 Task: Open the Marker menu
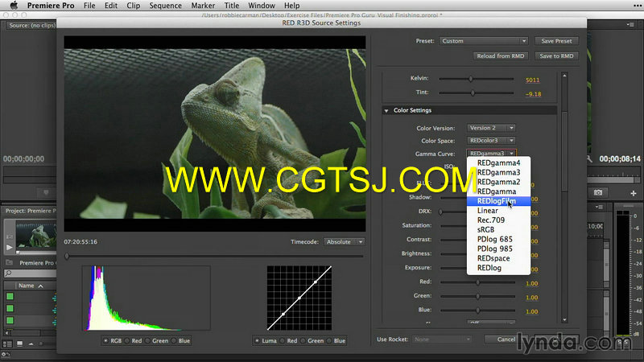(203, 6)
